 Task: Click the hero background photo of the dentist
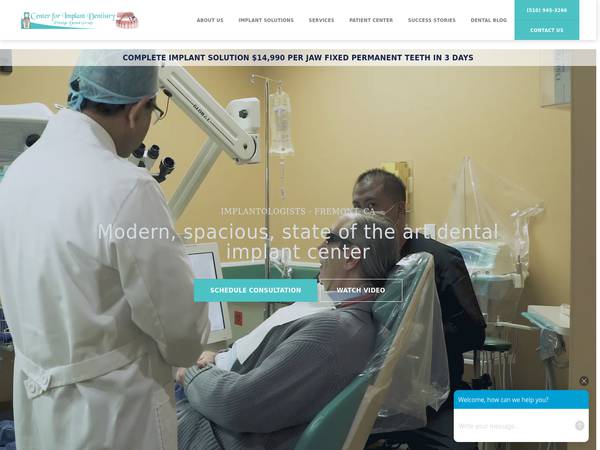[x=298, y=153]
